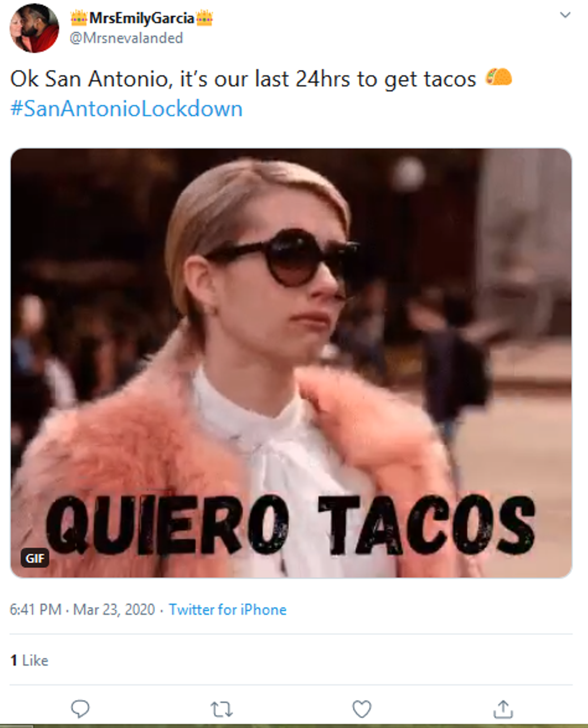588x728 pixels.
Task: Click the crown emoji after the name
Action: 204,19
